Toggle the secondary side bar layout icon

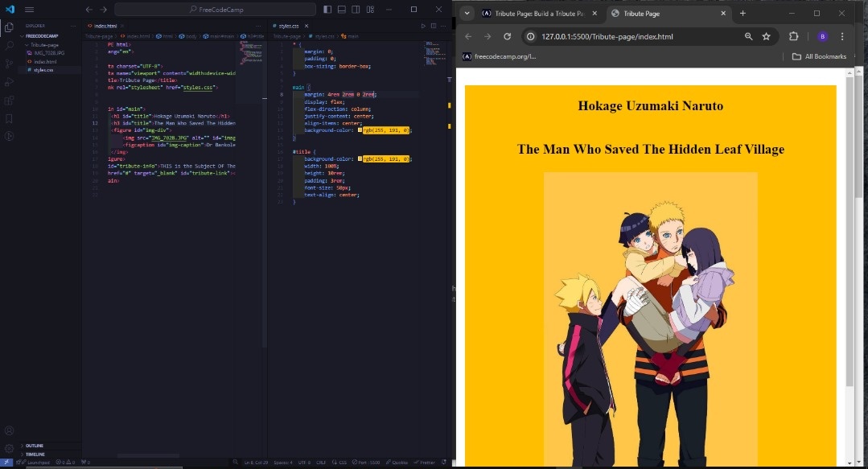click(x=356, y=10)
